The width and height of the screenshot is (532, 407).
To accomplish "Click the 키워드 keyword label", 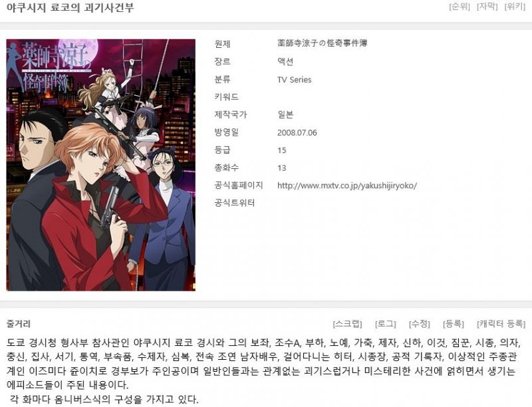I will [226, 97].
